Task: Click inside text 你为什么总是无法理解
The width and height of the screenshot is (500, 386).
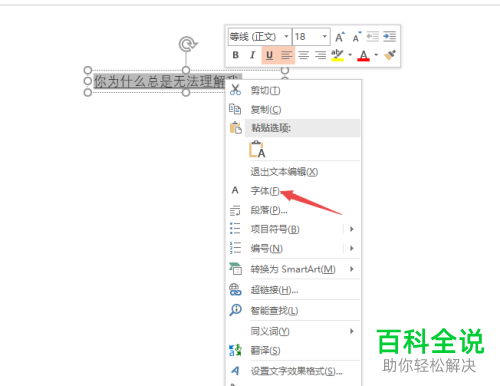Action: coord(160,81)
